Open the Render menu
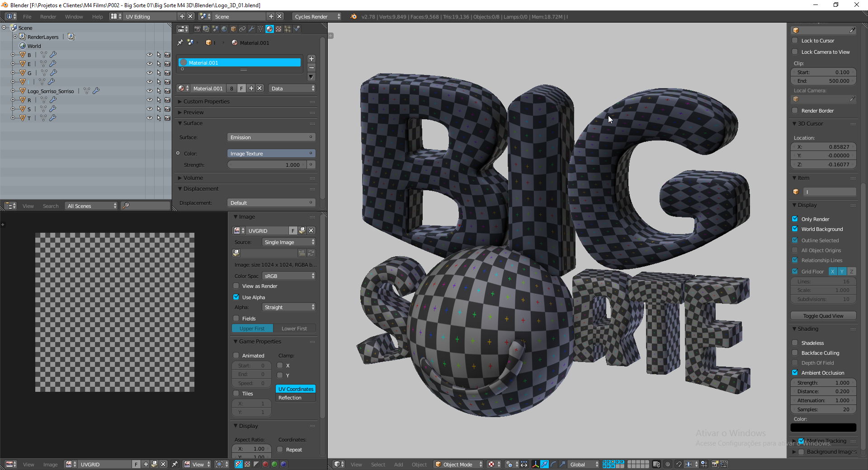 (x=48, y=17)
